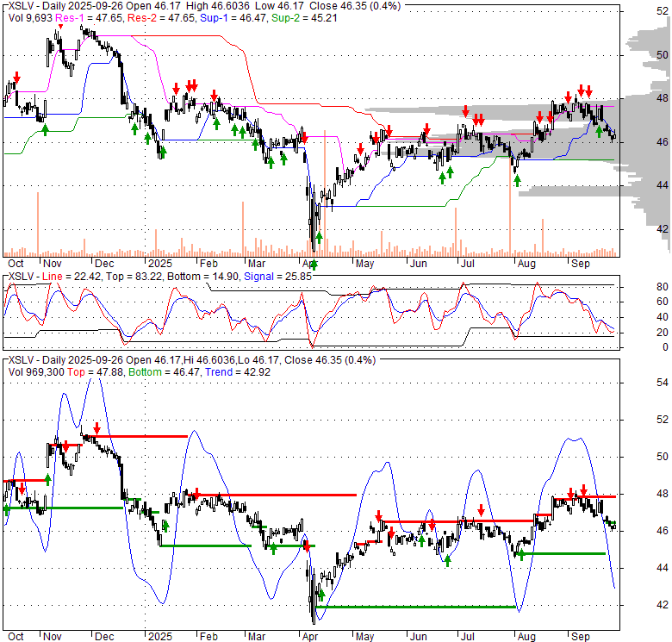Click the 'Jun' label on top chart axis

click(x=419, y=264)
